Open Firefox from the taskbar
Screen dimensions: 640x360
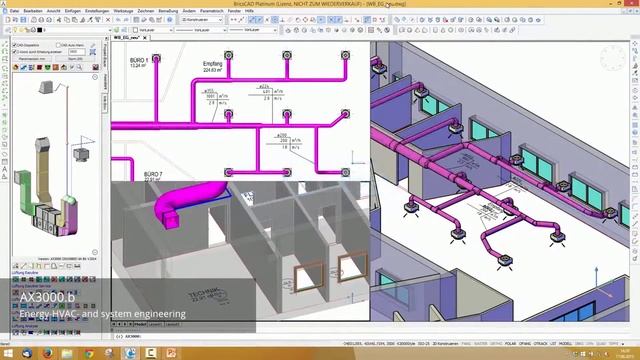(47, 353)
